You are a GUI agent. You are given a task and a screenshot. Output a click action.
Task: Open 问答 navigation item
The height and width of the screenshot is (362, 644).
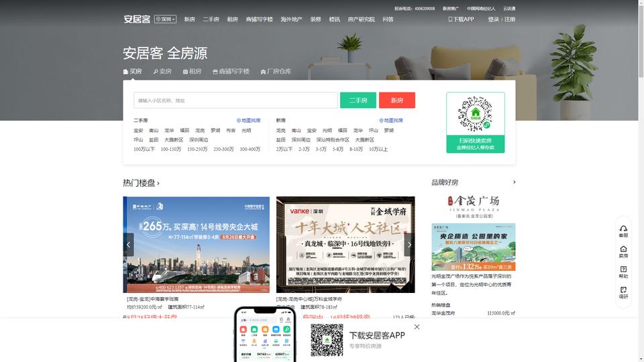(388, 19)
